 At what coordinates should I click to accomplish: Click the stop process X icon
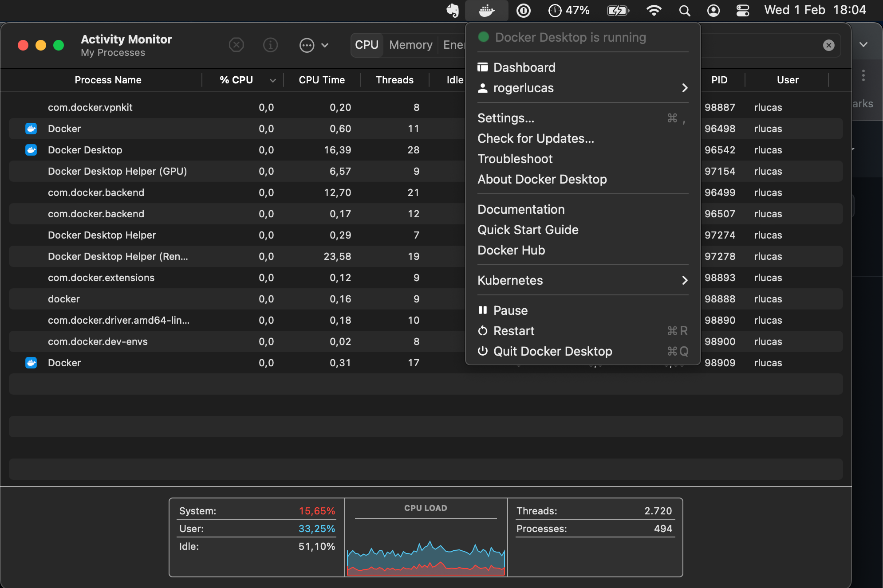tap(237, 45)
